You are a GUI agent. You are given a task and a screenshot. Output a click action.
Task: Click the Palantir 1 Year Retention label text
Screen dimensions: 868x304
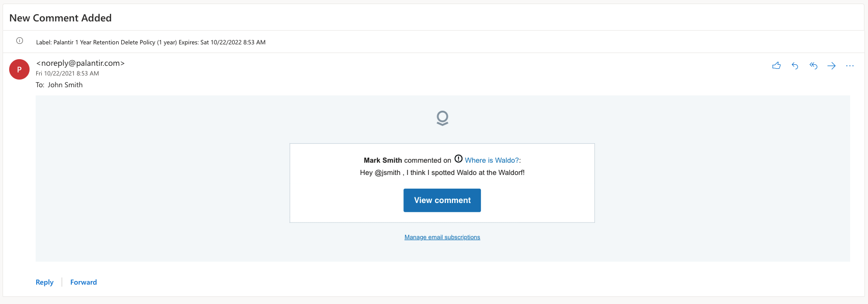pos(151,42)
